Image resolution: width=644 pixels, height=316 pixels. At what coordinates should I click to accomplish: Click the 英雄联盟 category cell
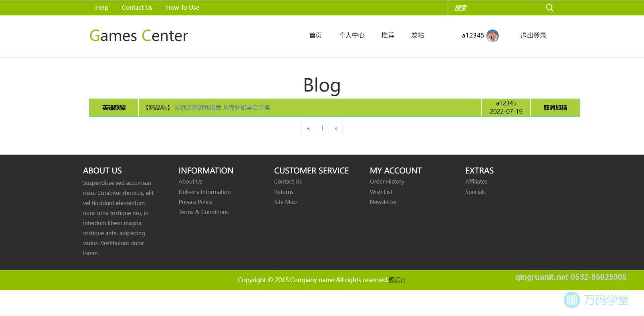click(114, 107)
